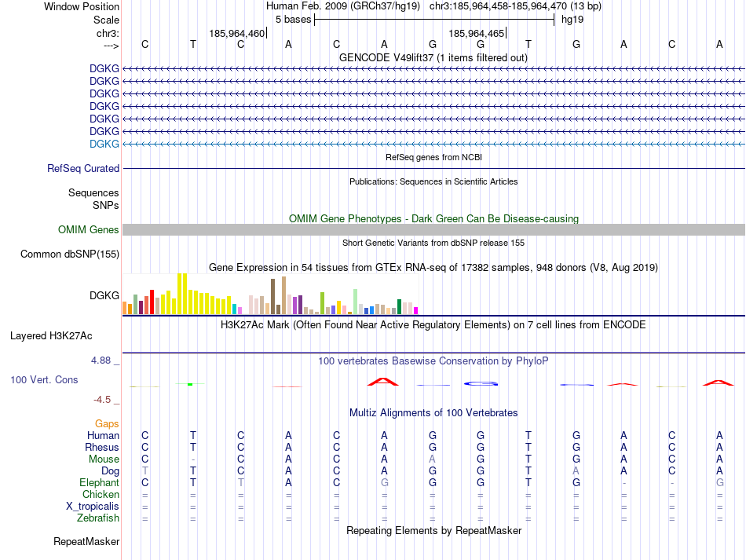The image size is (746, 560).
Task: Select the Zebrafish alignment row label
Action: coord(98,518)
